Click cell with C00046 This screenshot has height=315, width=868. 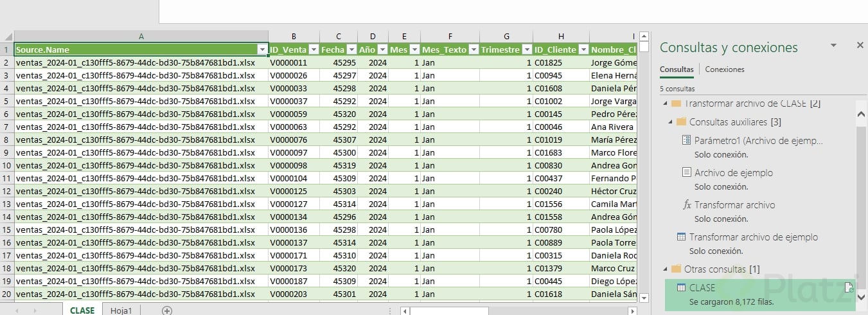point(561,127)
